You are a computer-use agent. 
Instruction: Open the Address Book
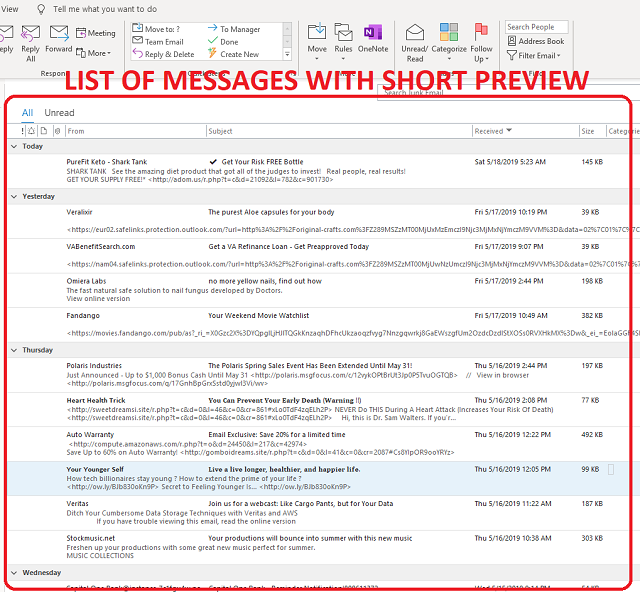point(536,41)
